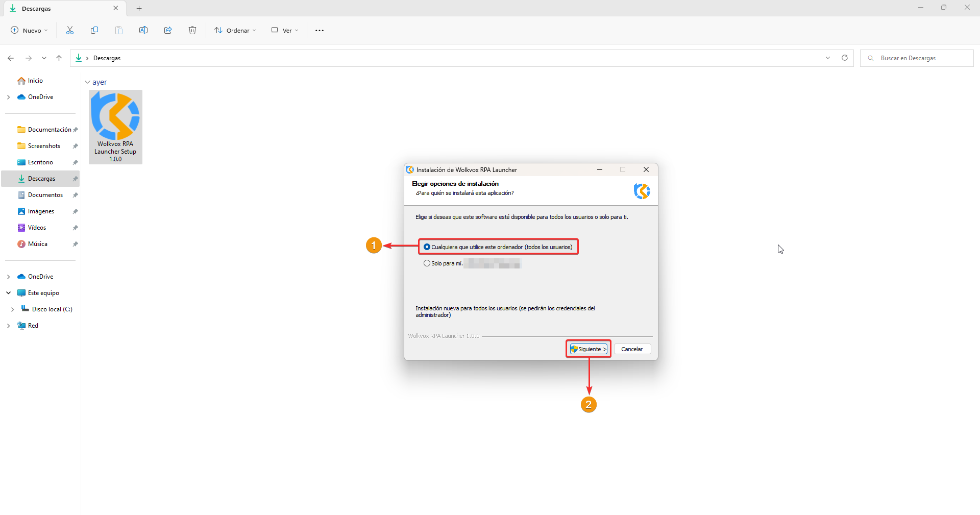The width and height of the screenshot is (980, 515).
Task: Click the pin icon next to Documentos
Action: 76,195
